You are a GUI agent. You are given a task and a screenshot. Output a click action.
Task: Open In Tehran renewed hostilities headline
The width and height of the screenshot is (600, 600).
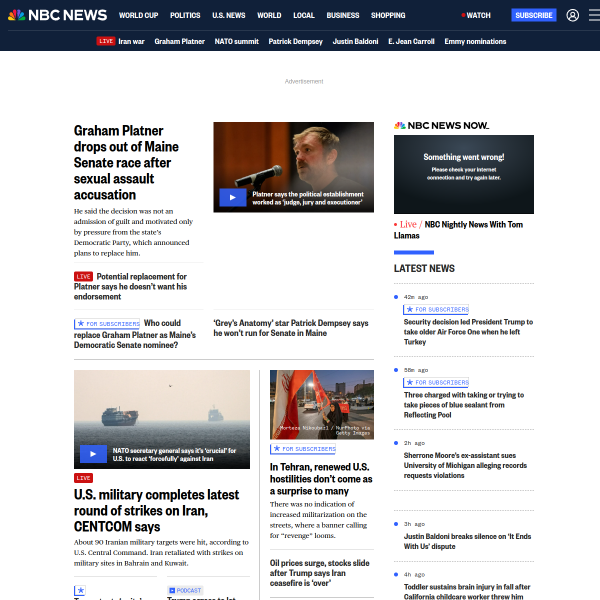pyautogui.click(x=321, y=479)
